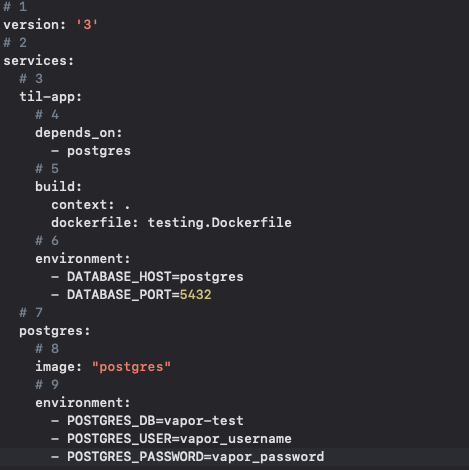Screen dimensions: 469x470
Task: Click the "postgres" image string
Action: pos(131,367)
